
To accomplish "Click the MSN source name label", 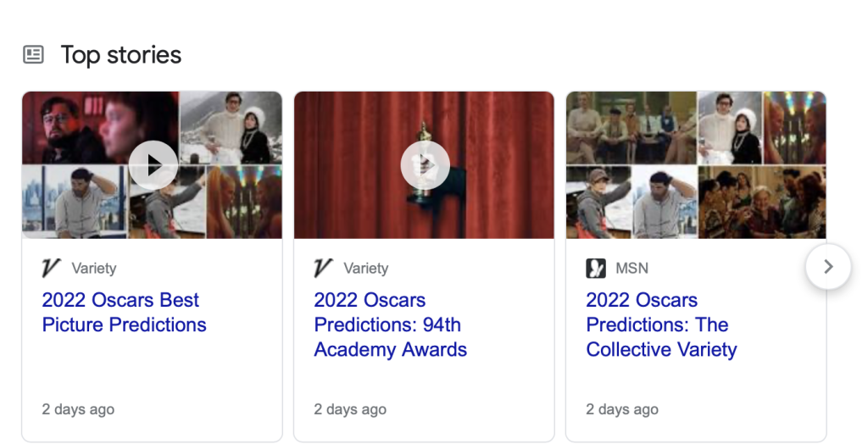I will (x=632, y=269).
